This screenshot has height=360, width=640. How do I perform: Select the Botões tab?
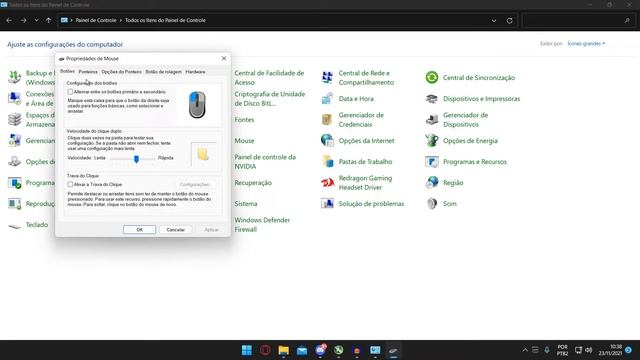[67, 71]
